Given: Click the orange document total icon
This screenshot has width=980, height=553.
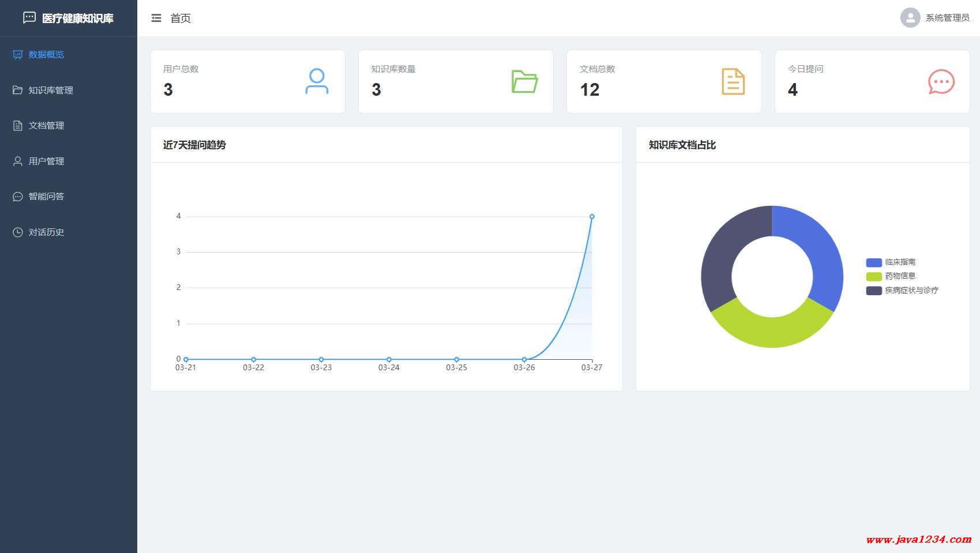Looking at the screenshot, I should pyautogui.click(x=733, y=81).
